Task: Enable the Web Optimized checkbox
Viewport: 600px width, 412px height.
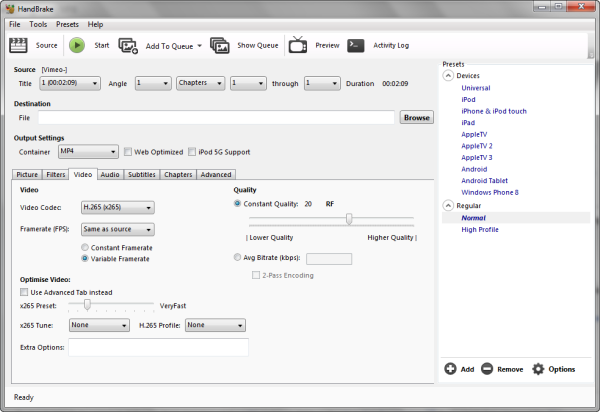Action: click(128, 152)
